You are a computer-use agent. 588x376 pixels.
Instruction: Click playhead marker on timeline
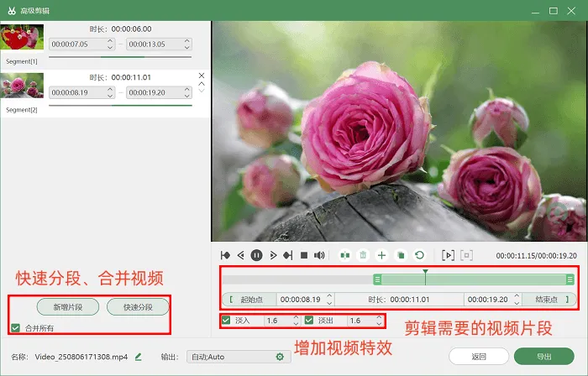(425, 272)
